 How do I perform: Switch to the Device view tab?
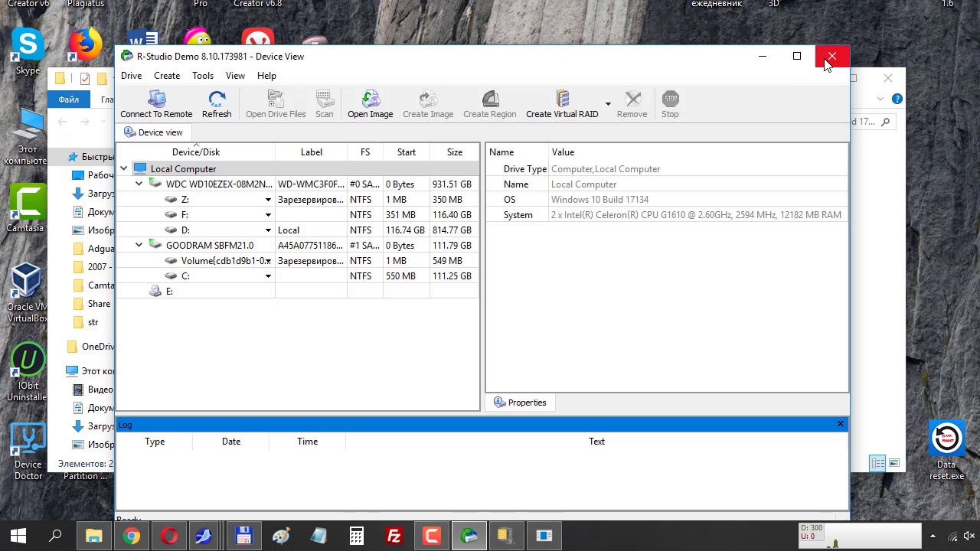click(x=153, y=132)
